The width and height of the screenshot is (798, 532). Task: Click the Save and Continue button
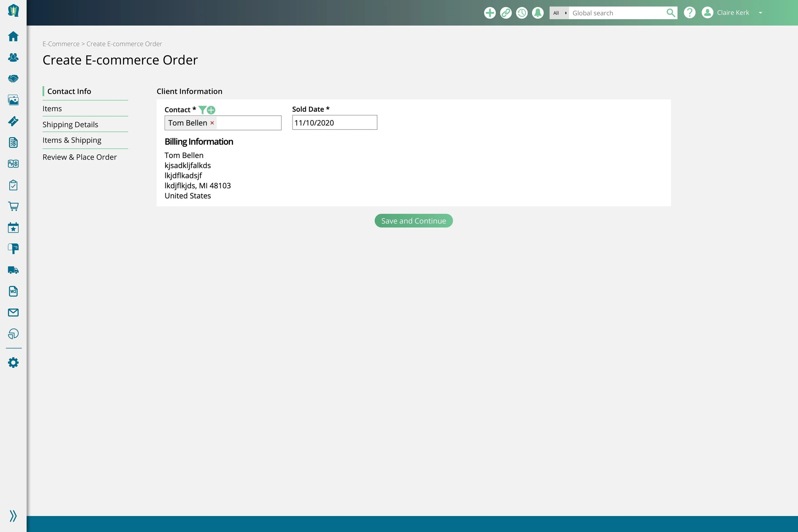[413, 221]
